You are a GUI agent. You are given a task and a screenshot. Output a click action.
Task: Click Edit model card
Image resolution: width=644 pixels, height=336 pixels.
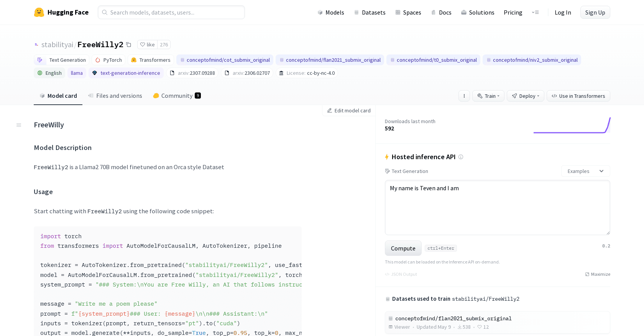[x=349, y=110]
